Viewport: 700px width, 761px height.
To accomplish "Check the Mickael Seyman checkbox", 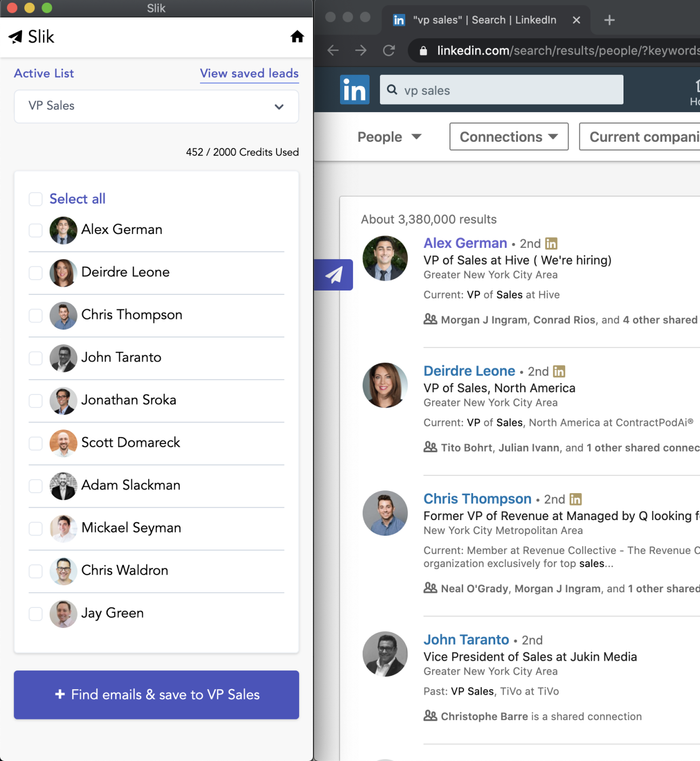I will 36,528.
